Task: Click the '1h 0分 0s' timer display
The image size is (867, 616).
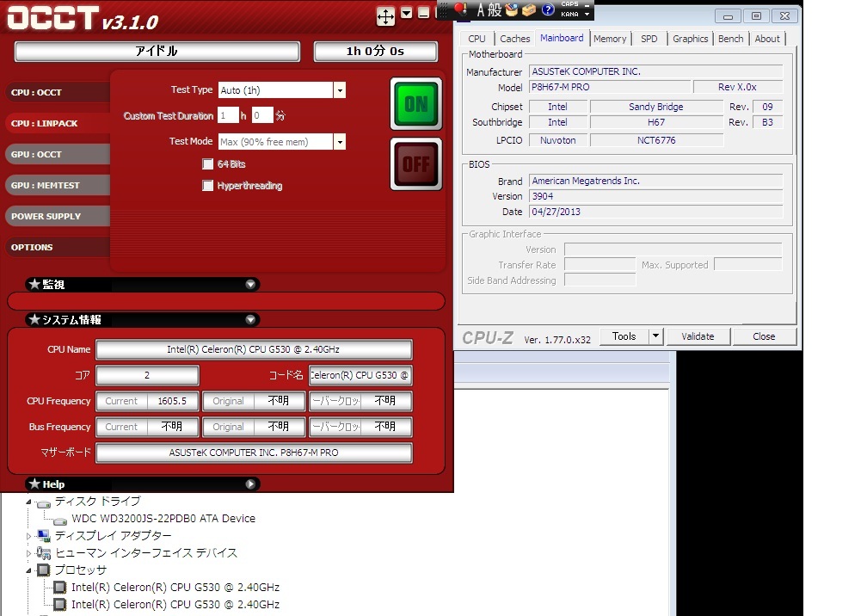Action: tap(375, 52)
